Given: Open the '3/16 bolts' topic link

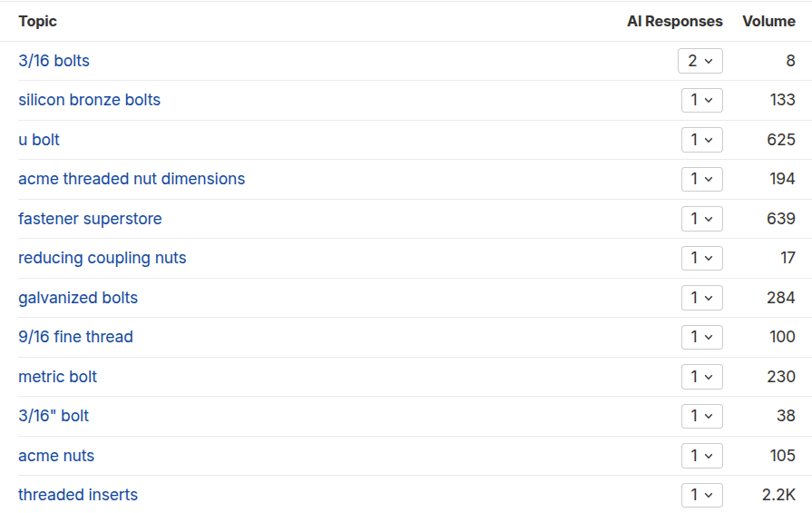Looking at the screenshot, I should [54, 61].
